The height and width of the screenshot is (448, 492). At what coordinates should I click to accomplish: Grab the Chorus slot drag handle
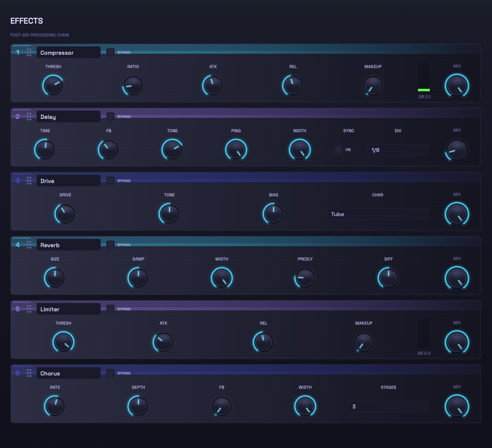pyautogui.click(x=29, y=373)
